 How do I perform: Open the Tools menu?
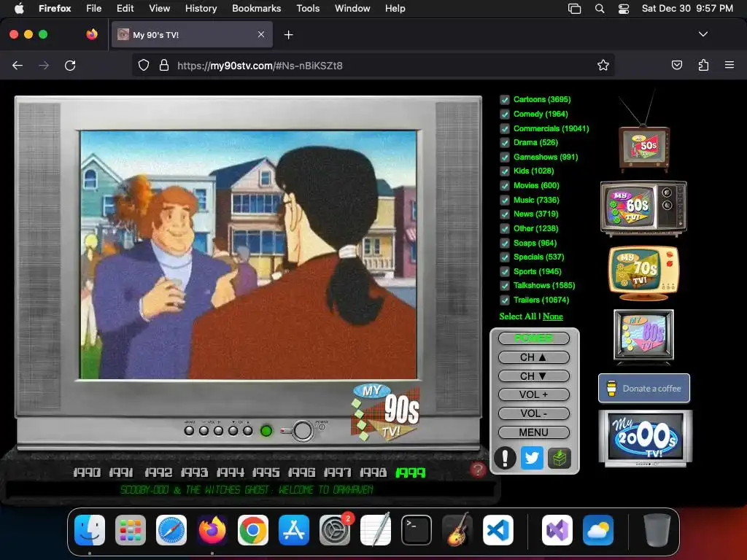pyautogui.click(x=308, y=9)
